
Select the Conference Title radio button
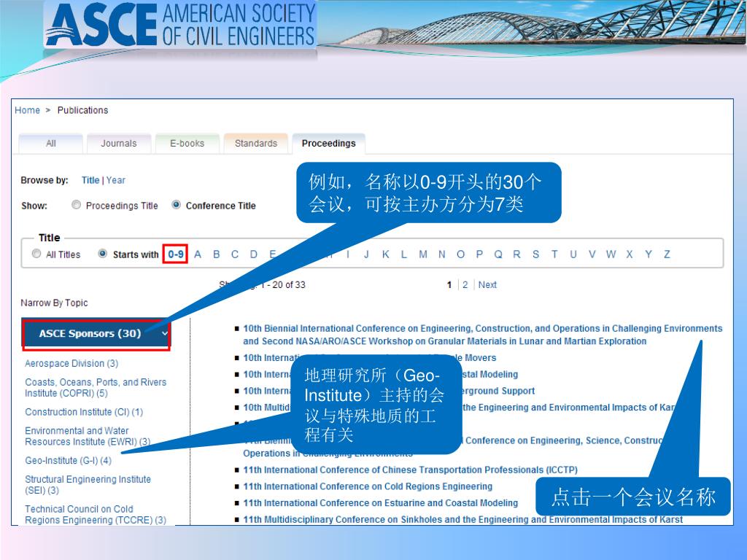(x=177, y=205)
